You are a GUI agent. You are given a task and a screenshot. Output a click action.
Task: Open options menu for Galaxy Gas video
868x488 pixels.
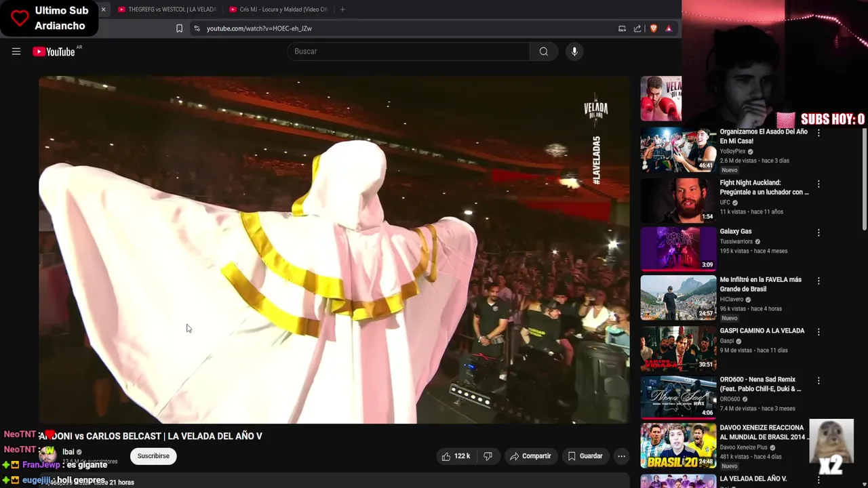point(818,232)
